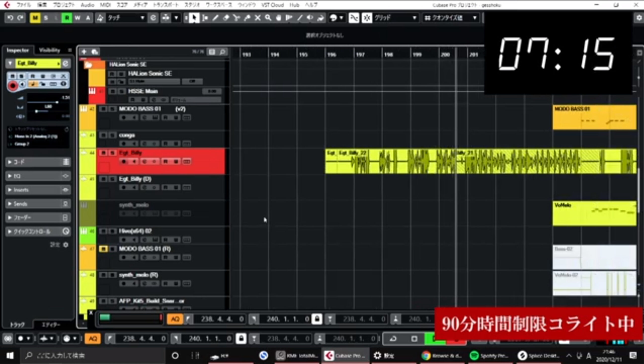Toggle global Read automation R button
This screenshot has height=364, width=644.
pos(67,18)
